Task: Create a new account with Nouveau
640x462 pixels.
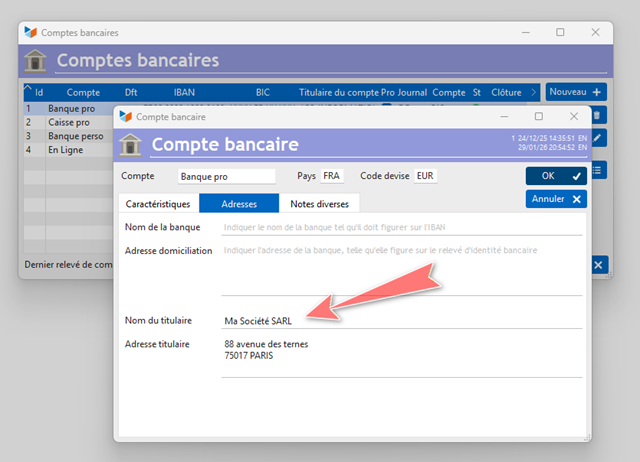Action: [x=576, y=92]
